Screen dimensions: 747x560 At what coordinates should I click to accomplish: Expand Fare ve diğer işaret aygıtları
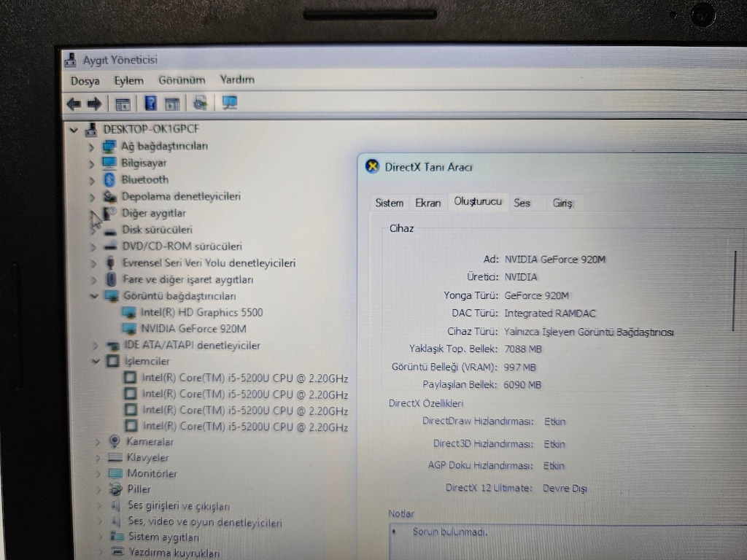pos(93,280)
